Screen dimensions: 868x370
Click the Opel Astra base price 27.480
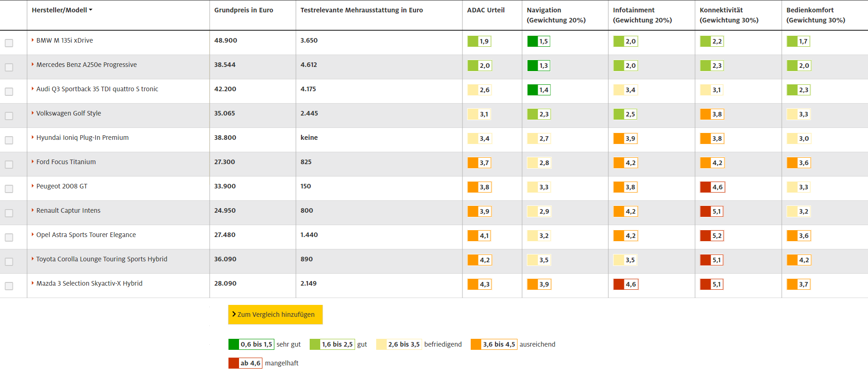[225, 235]
